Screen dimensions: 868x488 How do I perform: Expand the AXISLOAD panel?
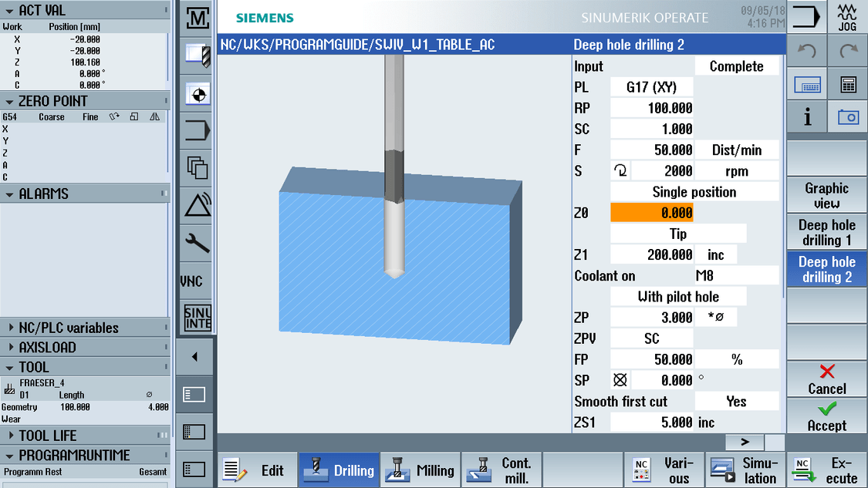click(11, 348)
